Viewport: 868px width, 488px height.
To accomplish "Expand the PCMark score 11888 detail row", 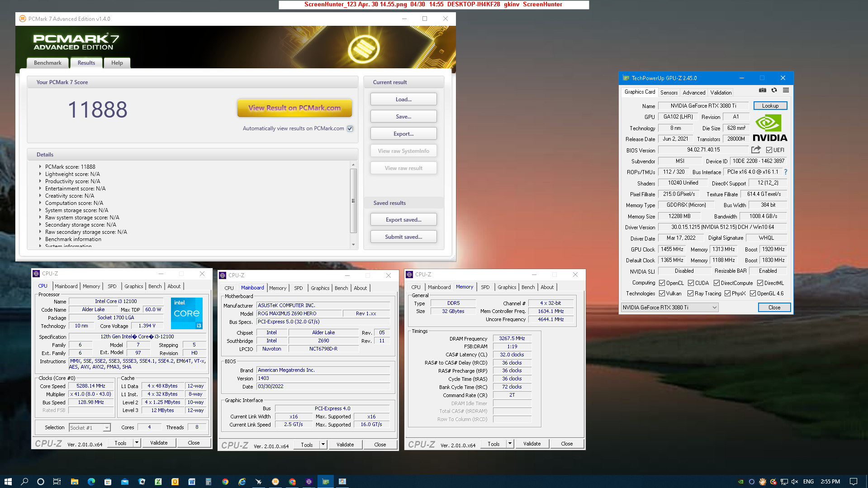I will (x=40, y=166).
